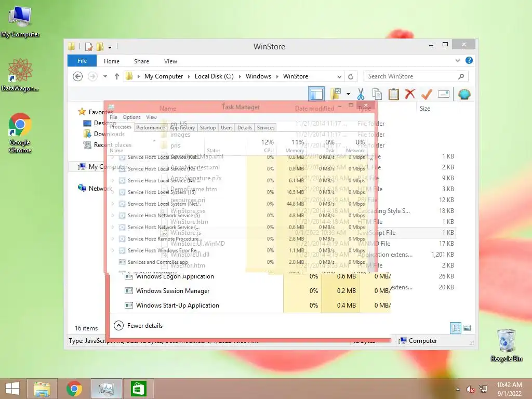This screenshot has height=399, width=532.
Task: Switch to Task Manager Performance tab
Action: tap(150, 128)
